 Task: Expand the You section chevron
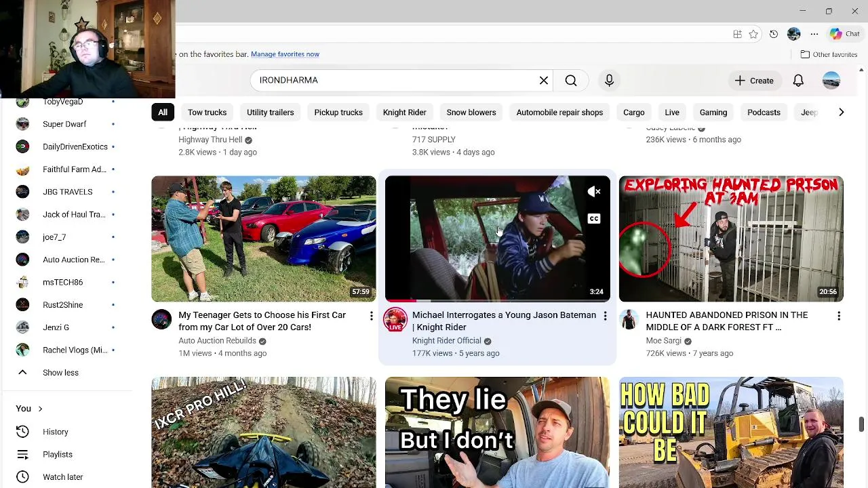tap(40, 408)
